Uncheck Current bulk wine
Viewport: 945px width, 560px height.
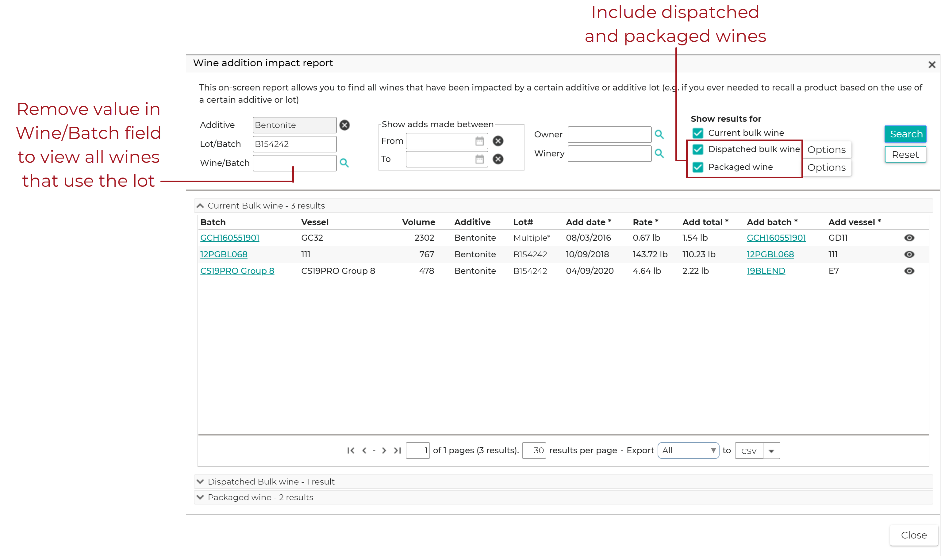click(x=698, y=133)
